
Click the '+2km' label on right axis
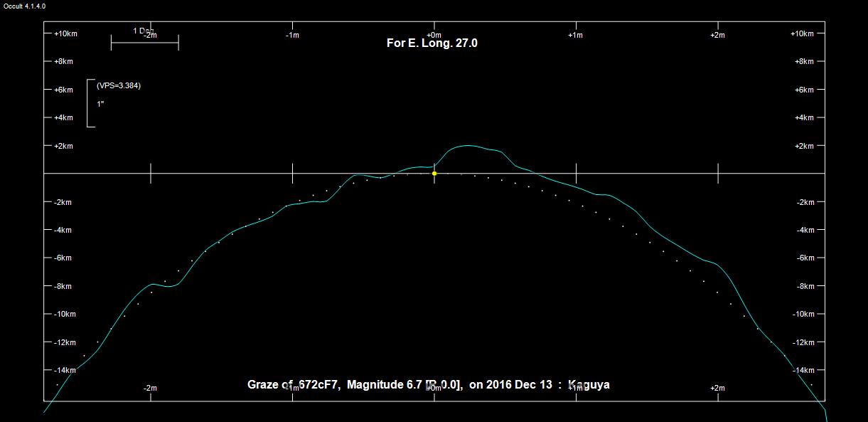804,147
